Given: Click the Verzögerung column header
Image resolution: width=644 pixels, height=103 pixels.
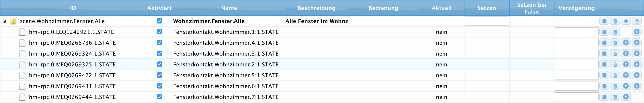Looking at the screenshot, I should tap(576, 8).
